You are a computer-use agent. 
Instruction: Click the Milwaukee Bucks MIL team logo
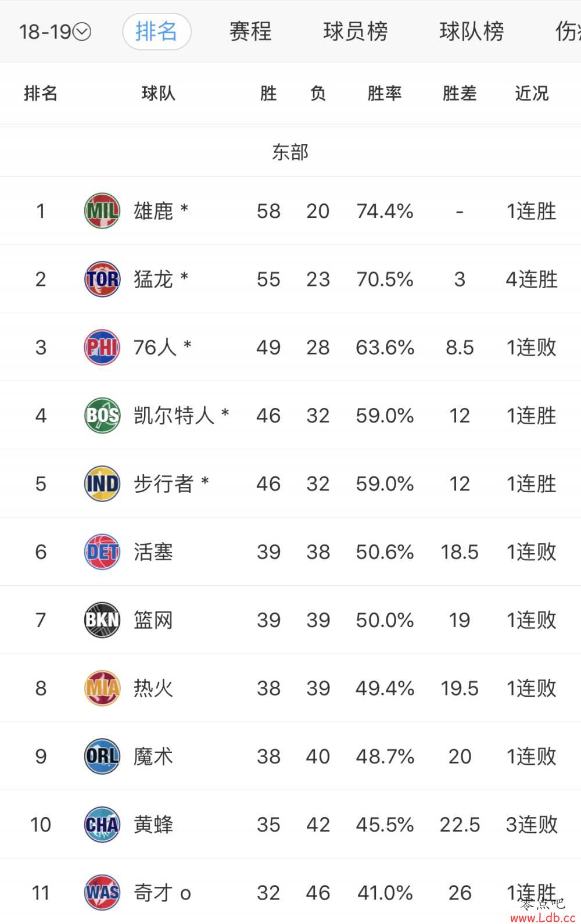(x=102, y=210)
